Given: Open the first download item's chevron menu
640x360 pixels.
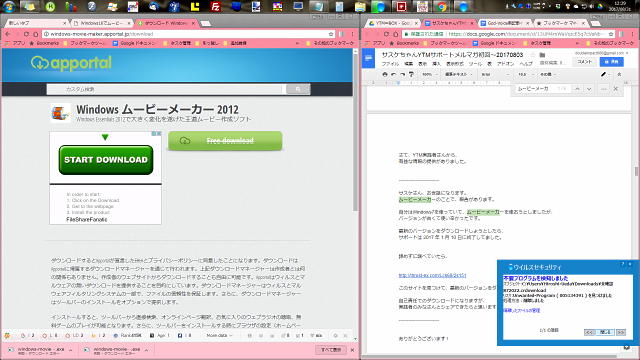Looking at the screenshot, I should [x=71, y=350].
